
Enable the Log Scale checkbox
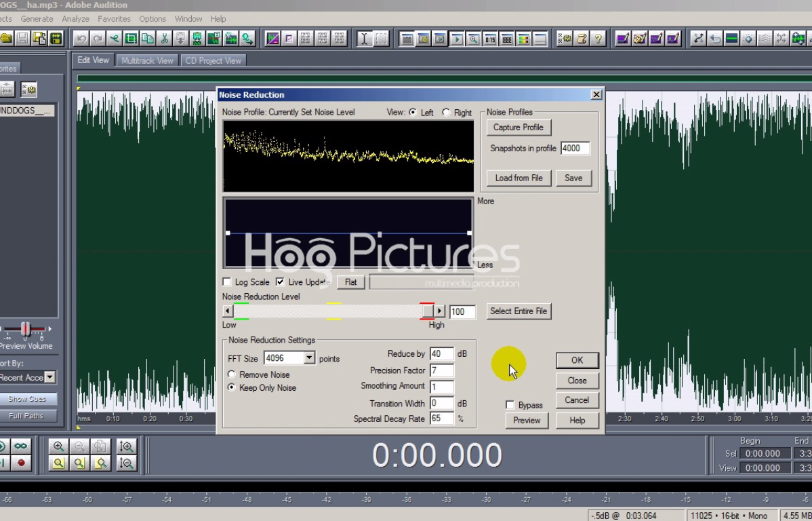tap(227, 282)
